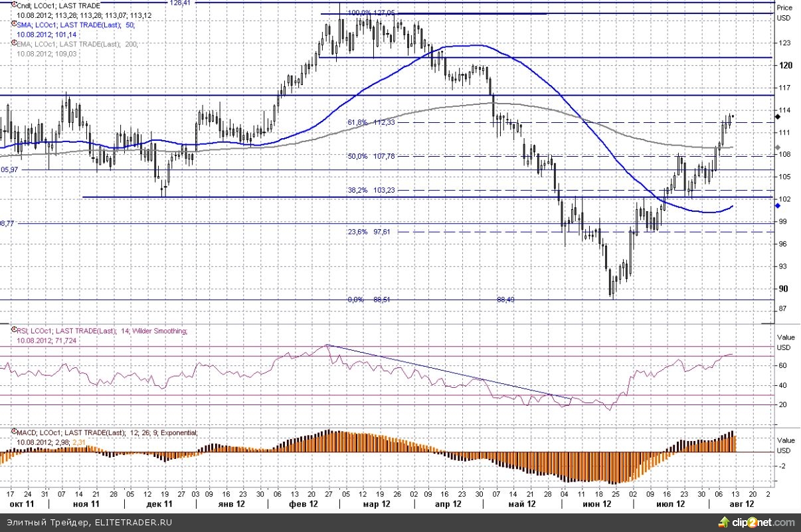Screen dimensions: 801x532
Task: Click the gray EMA diamond on price axis
Action: point(778,147)
